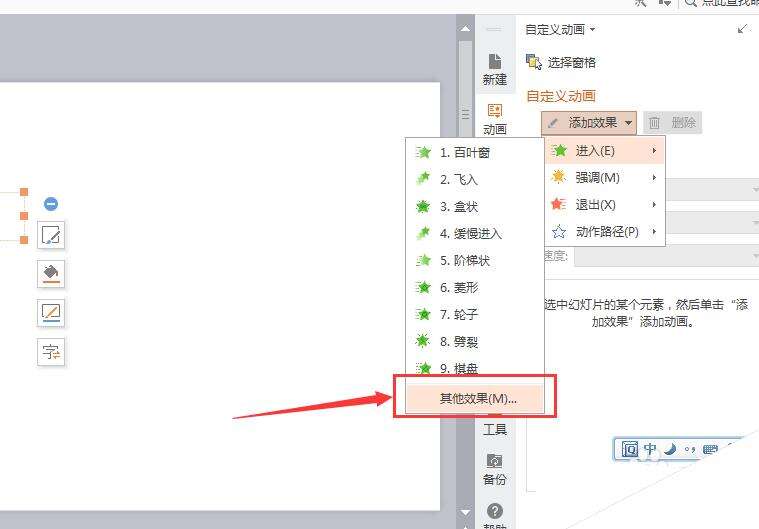Apply the 菱形 entrance effect
The image size is (759, 529).
(474, 287)
